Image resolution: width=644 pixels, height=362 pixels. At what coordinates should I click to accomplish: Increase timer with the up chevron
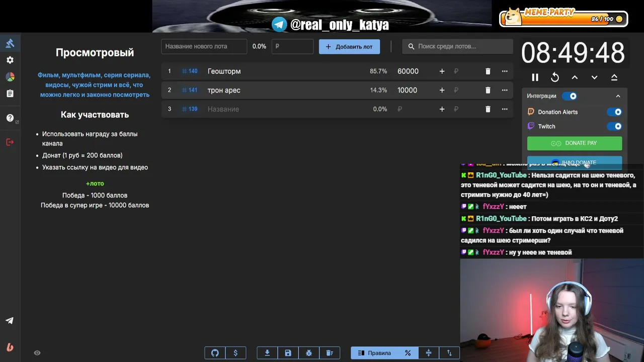tap(575, 77)
